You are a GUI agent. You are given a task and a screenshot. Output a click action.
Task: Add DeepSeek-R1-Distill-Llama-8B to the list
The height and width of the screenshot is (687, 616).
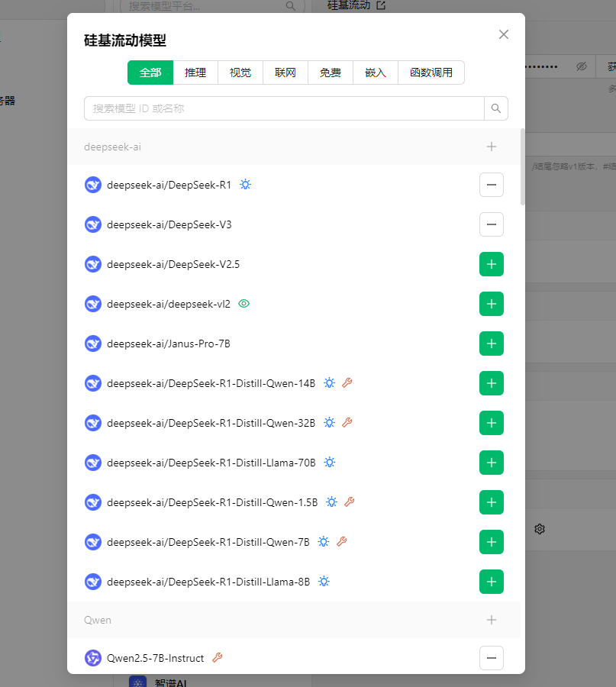[491, 582]
